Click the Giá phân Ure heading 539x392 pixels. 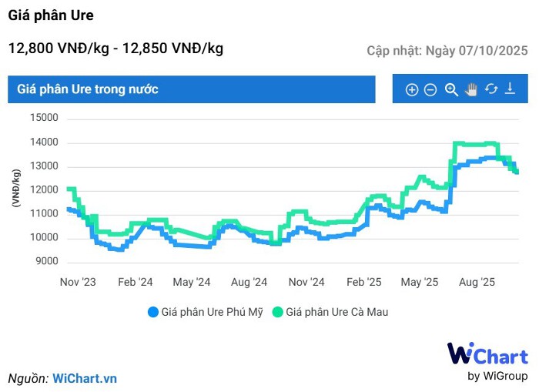pos(51,15)
